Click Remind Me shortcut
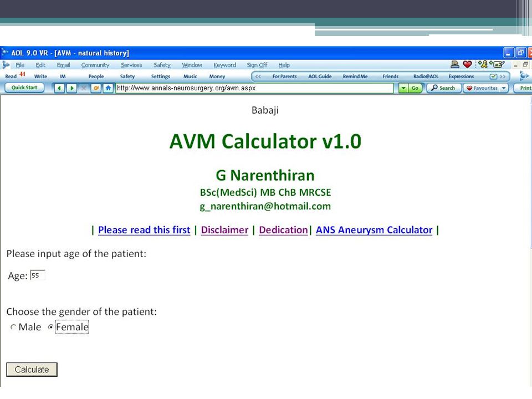The image size is (532, 399). tap(355, 76)
